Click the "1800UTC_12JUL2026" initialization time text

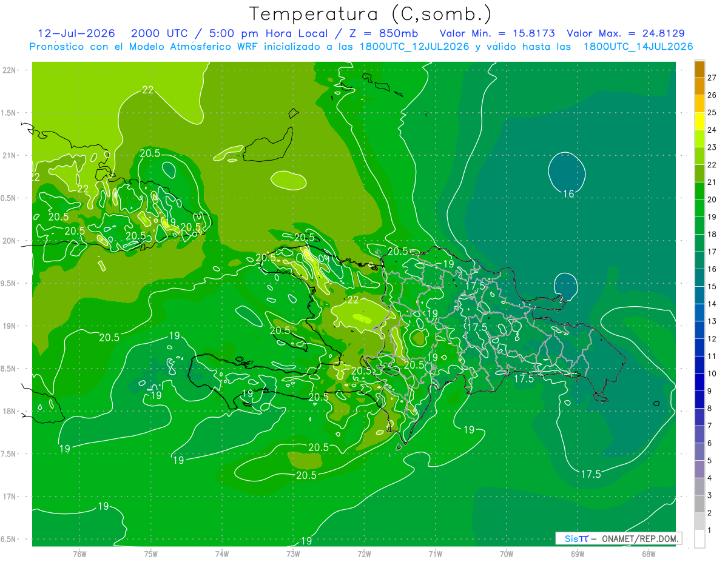pyautogui.click(x=414, y=47)
